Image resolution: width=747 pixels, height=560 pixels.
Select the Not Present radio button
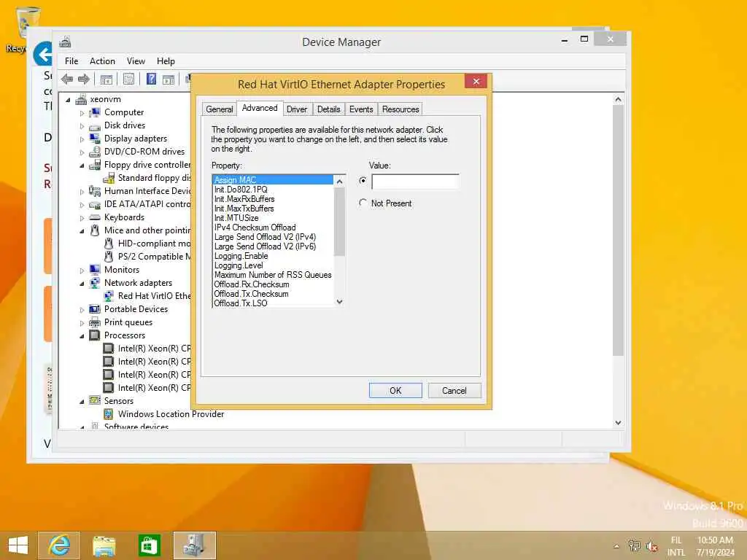pos(363,203)
